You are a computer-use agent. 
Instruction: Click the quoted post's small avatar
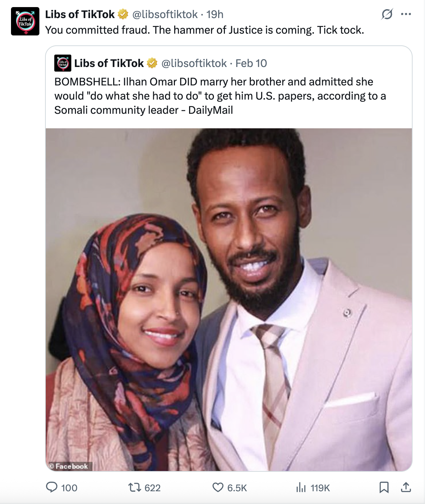[63, 63]
